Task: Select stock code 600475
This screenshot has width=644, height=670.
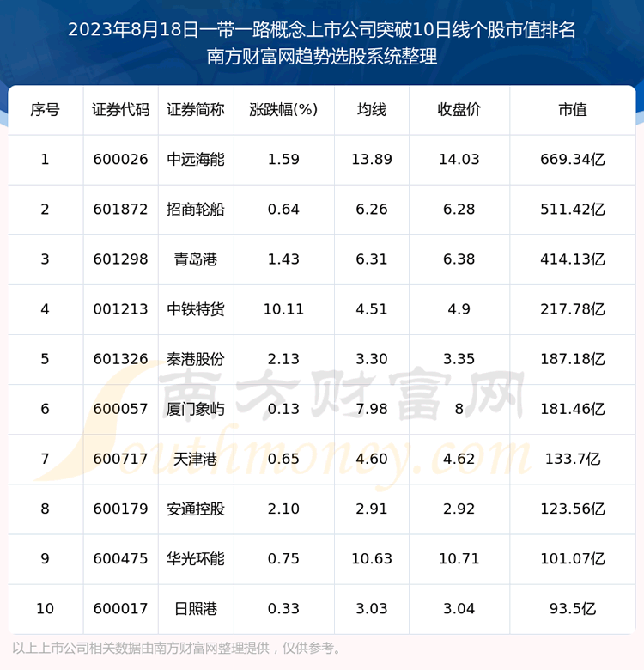Action: tap(120, 559)
